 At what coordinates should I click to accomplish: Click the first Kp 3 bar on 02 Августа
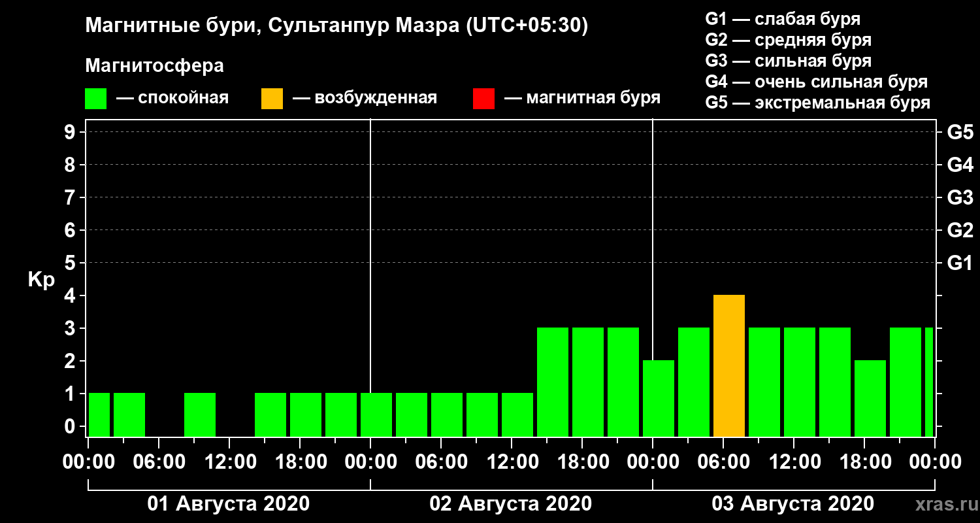[553, 382]
